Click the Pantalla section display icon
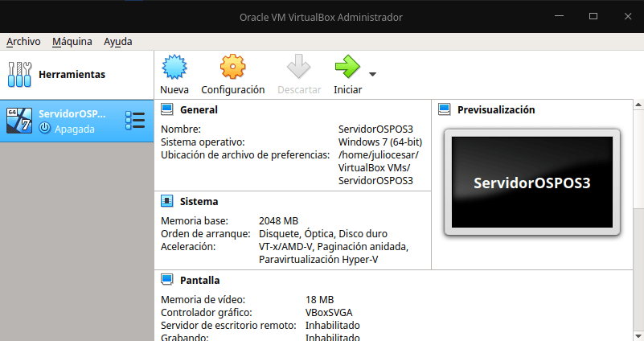The height and width of the screenshot is (341, 644). [166, 280]
